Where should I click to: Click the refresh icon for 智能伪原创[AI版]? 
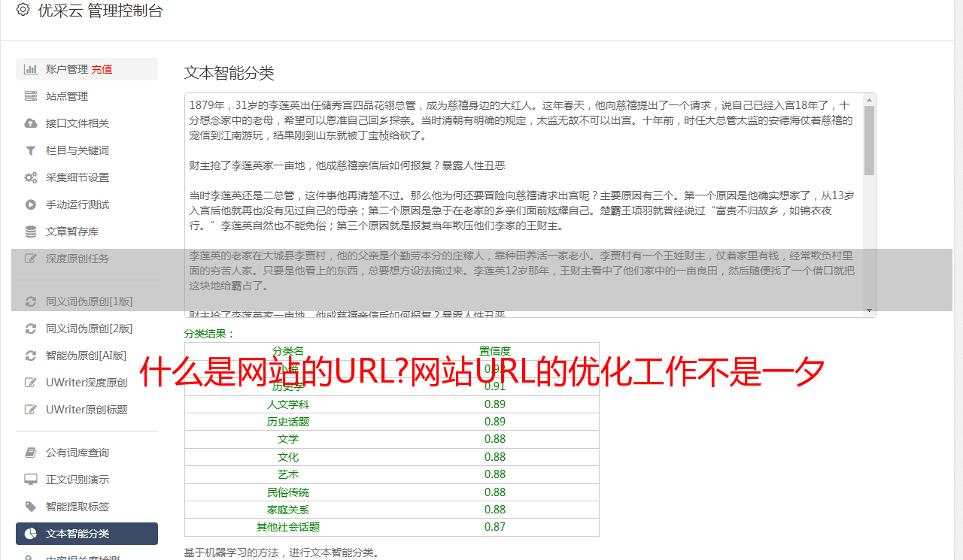click(x=31, y=356)
